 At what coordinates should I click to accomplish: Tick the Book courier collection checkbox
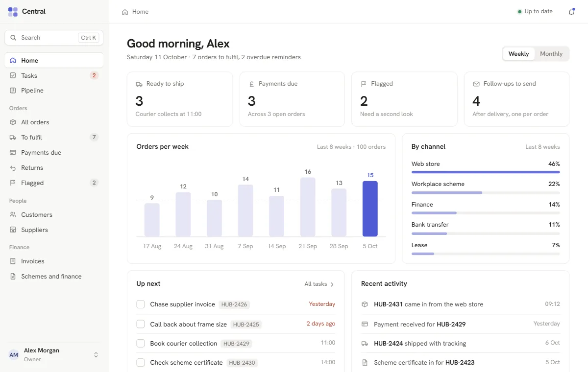(141, 344)
